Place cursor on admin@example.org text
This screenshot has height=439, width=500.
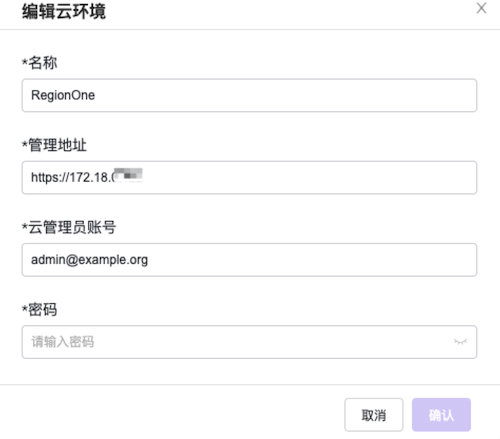[89, 260]
